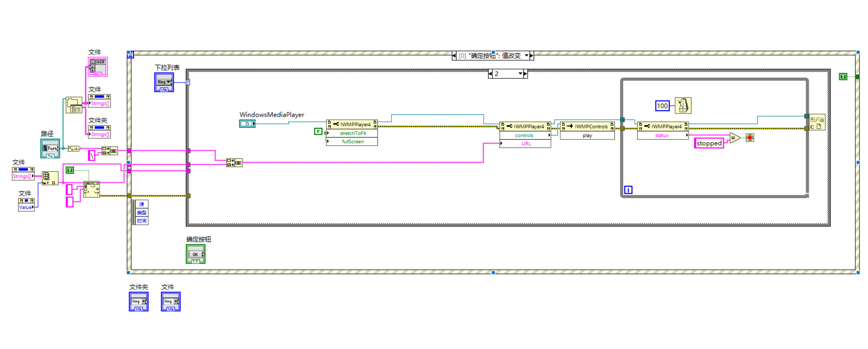
Task: Click the WindowsMediaPlayer label text
Action: tap(272, 115)
